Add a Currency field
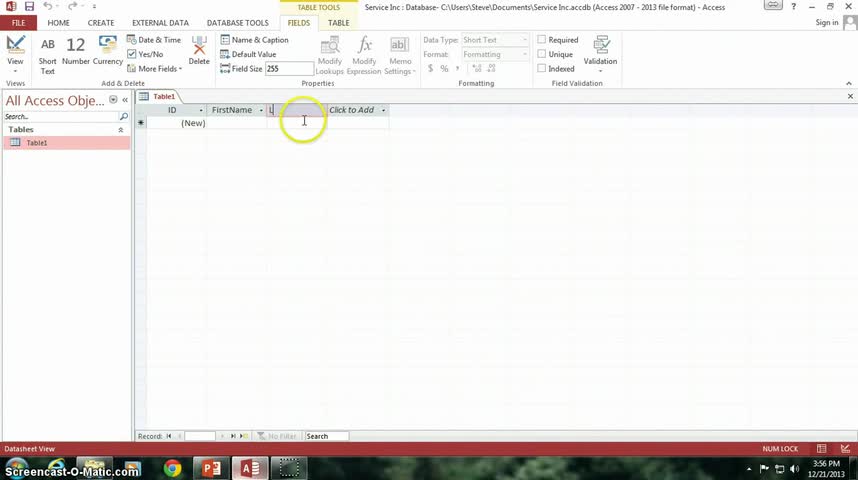 108,50
